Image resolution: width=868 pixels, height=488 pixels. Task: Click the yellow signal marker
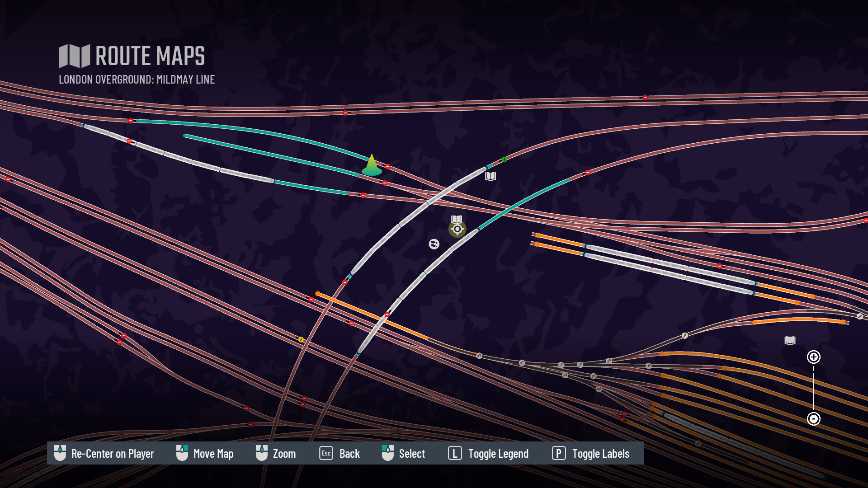[301, 339]
